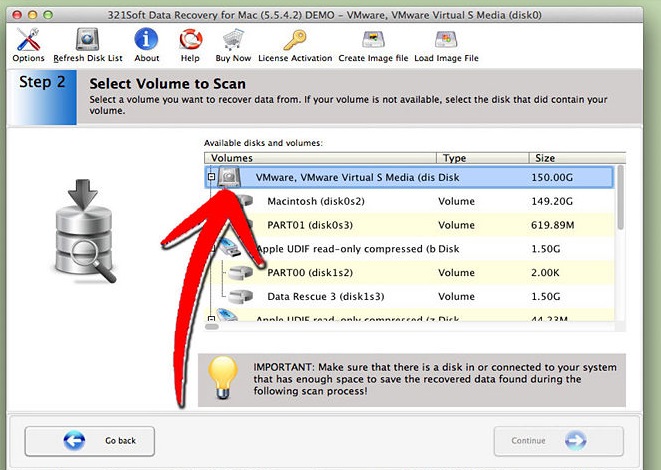
Task: Sort by the Size column header
Action: pyautogui.click(x=577, y=158)
